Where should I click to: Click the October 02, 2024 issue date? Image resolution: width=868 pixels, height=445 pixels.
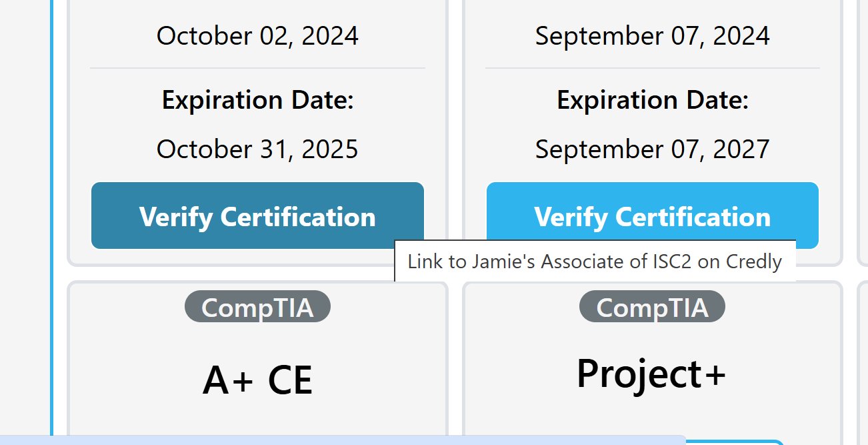[x=258, y=36]
